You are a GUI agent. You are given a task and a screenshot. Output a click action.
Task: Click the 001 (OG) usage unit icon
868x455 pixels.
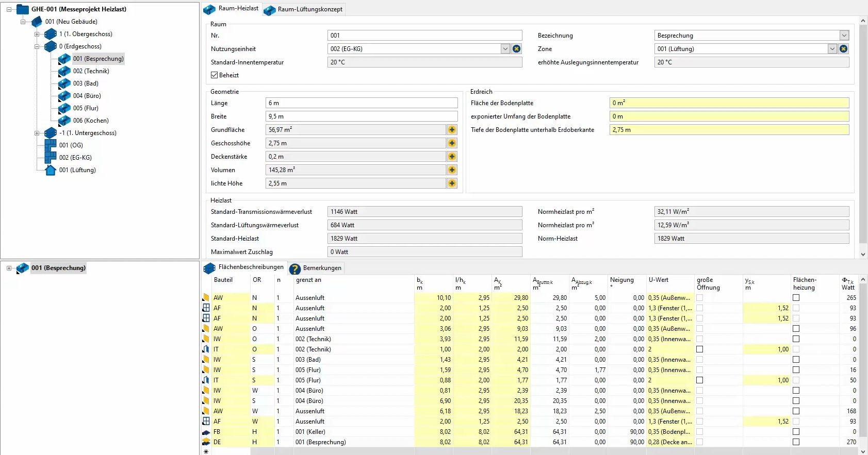[x=51, y=145]
